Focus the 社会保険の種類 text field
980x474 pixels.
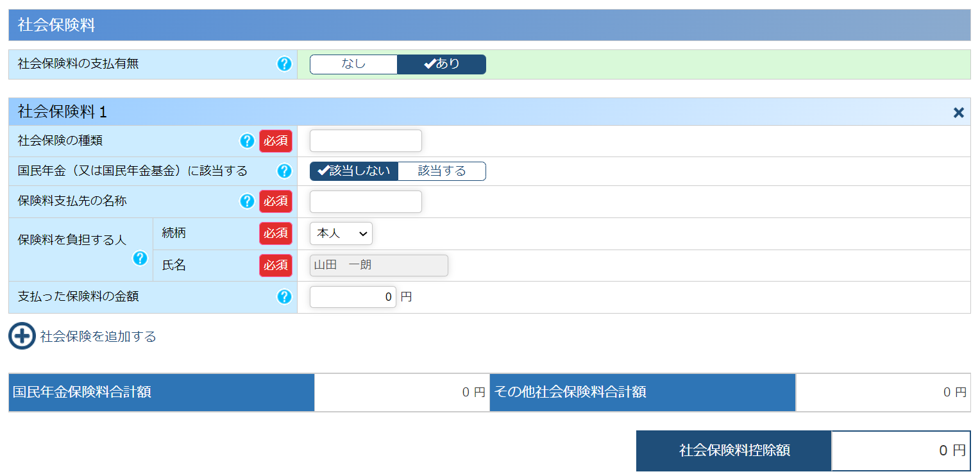click(366, 141)
